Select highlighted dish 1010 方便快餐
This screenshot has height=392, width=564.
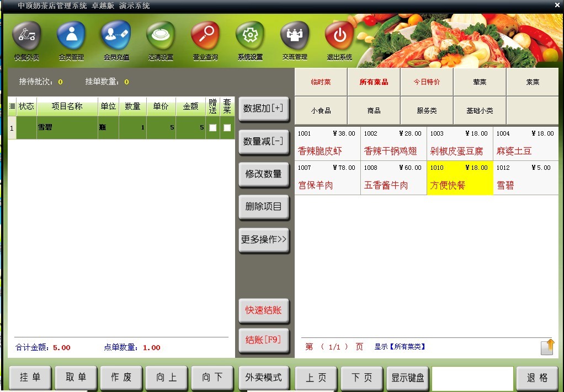(460, 178)
